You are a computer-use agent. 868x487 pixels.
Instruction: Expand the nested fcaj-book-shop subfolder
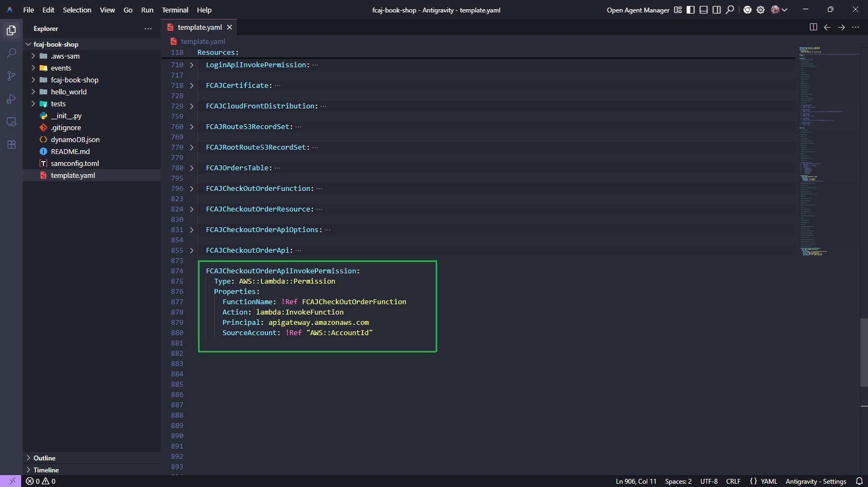[33, 80]
